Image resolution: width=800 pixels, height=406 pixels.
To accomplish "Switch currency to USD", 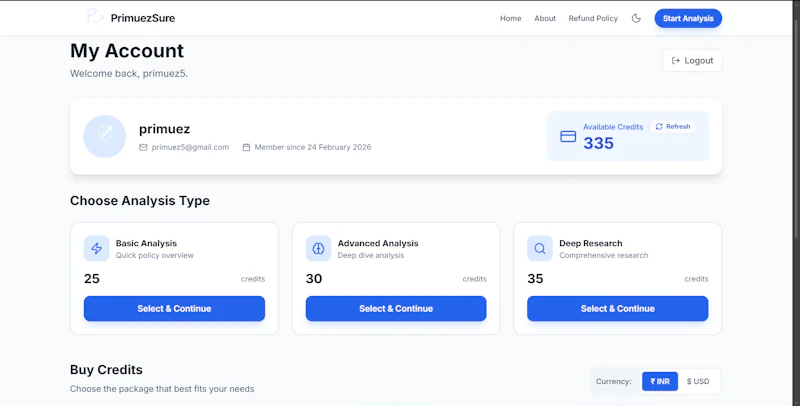I will [698, 382].
